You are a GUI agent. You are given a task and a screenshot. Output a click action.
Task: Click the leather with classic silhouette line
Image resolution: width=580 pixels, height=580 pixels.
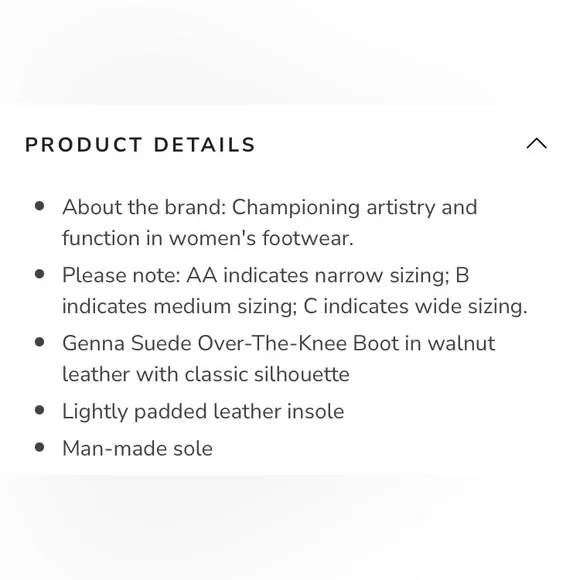pyautogui.click(x=206, y=374)
